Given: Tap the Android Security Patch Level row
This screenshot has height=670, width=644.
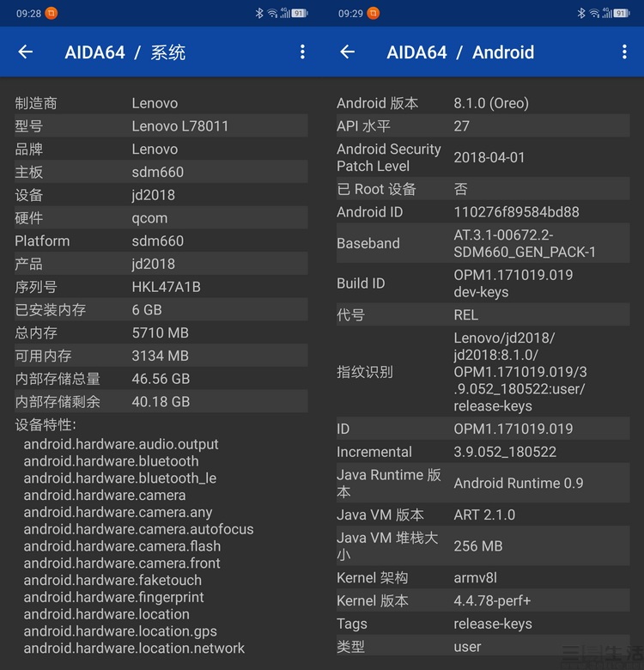Looking at the screenshot, I should (483, 157).
